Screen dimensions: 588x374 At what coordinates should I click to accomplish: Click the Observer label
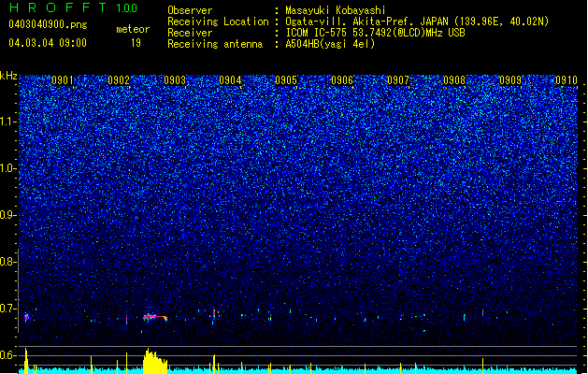tap(190, 10)
